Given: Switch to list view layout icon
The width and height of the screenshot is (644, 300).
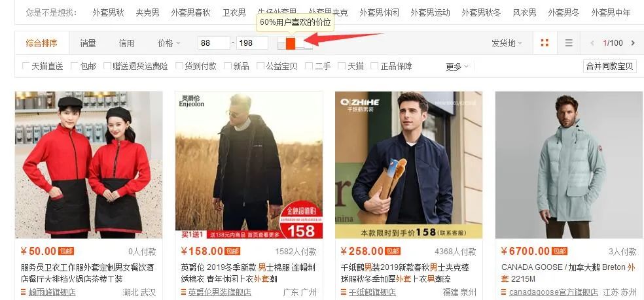Looking at the screenshot, I should (569, 42).
